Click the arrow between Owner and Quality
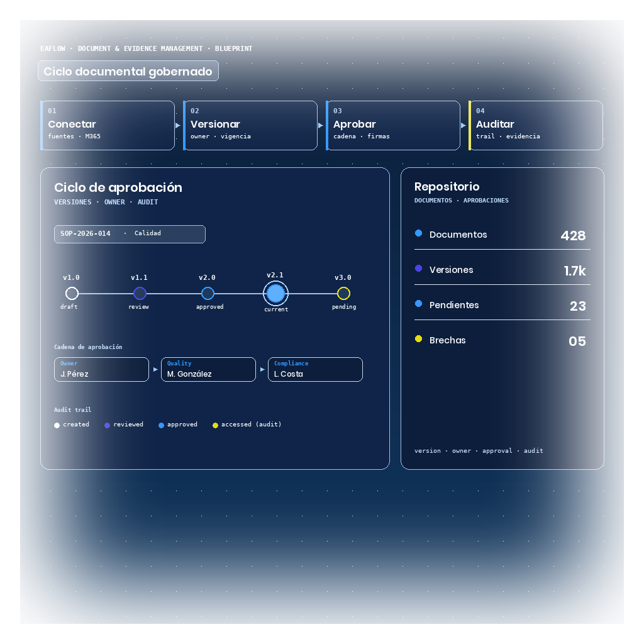Viewport: 644px width, 644px height. pyautogui.click(x=155, y=369)
